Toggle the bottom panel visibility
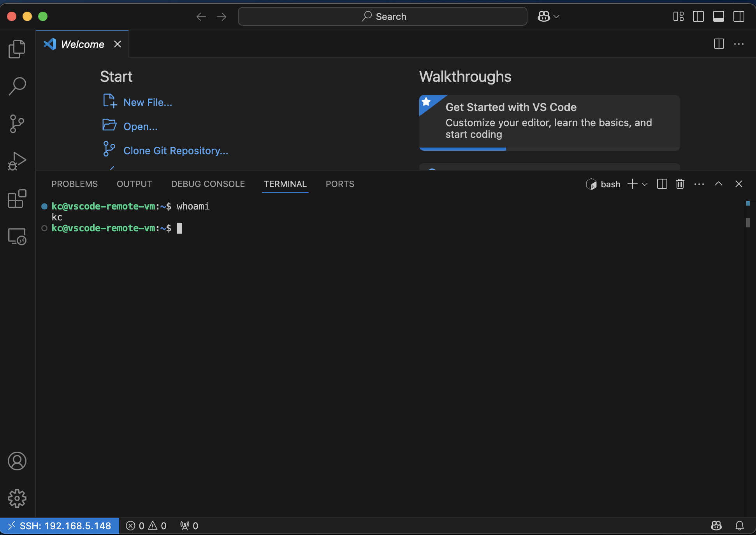 coord(718,16)
